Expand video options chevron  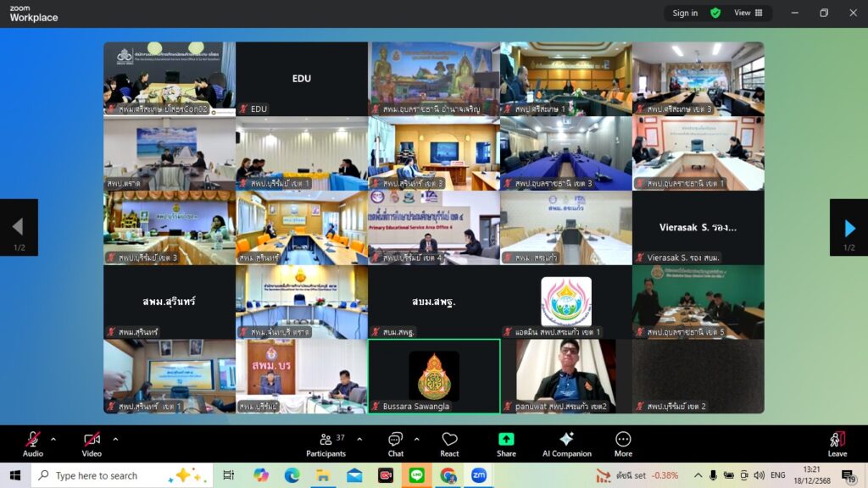coord(115,439)
